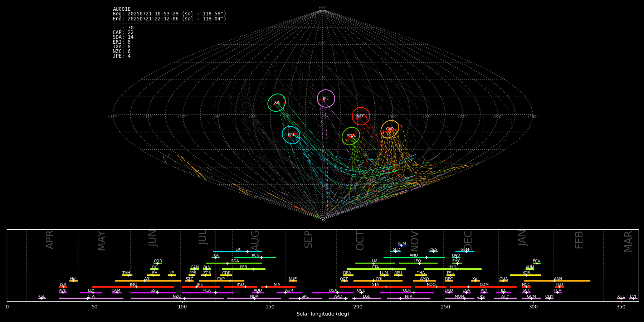Click the LYR shower label
The height and width of the screenshot is (322, 644).
63,284
